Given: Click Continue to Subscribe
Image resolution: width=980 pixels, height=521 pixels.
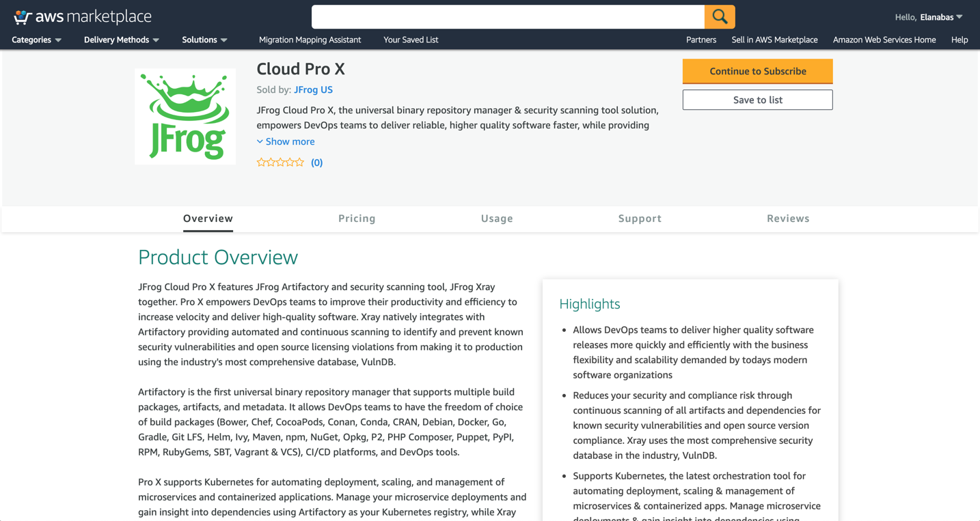Looking at the screenshot, I should click(x=757, y=71).
